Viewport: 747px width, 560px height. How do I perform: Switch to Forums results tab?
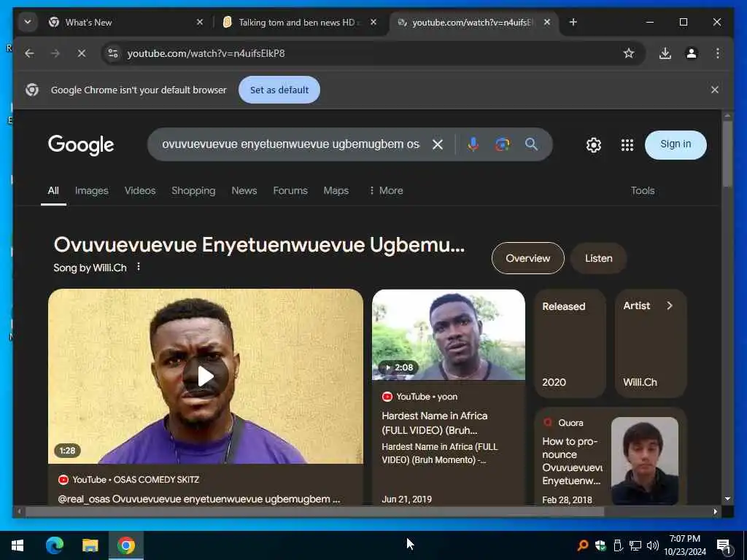[x=290, y=191]
